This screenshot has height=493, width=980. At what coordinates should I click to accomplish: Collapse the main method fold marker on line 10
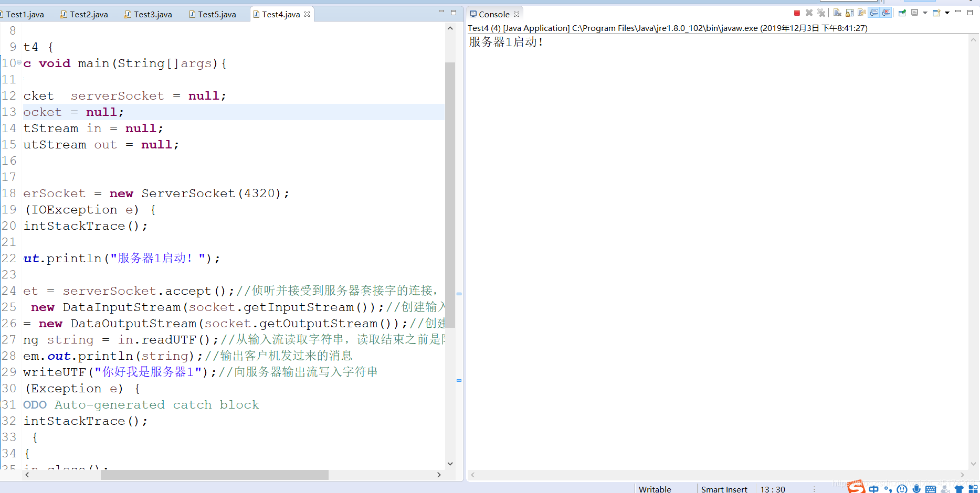pos(19,62)
